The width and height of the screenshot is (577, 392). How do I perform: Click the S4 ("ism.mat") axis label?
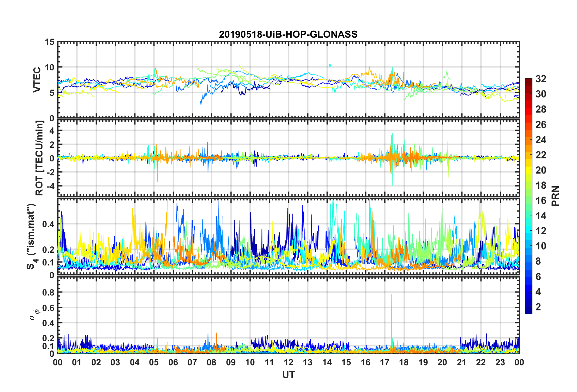pos(31,236)
